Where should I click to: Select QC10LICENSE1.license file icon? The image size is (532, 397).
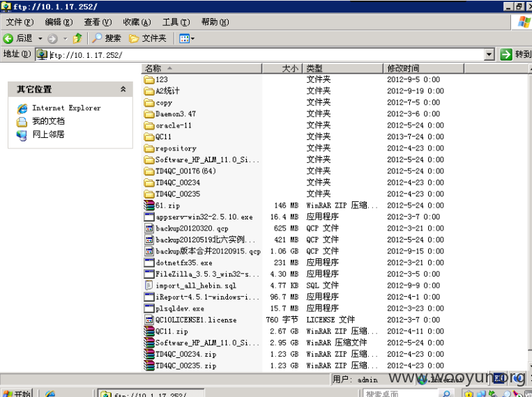click(149, 320)
